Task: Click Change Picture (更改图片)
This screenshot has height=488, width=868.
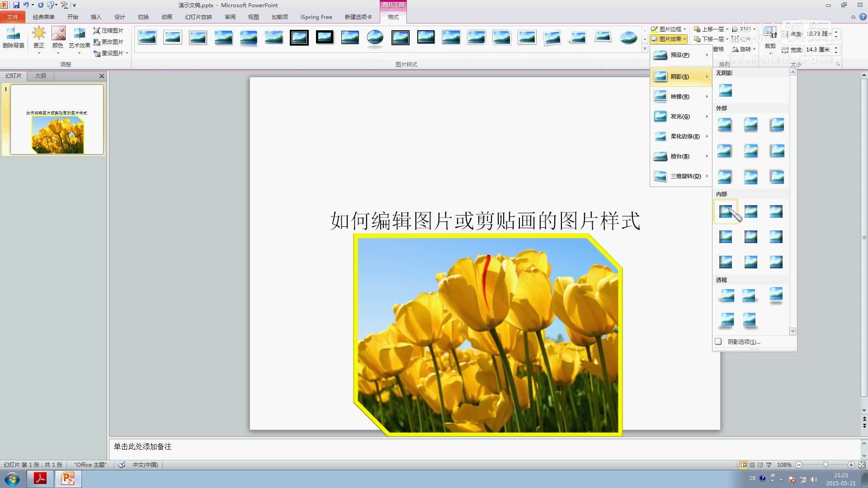Action: click(108, 42)
